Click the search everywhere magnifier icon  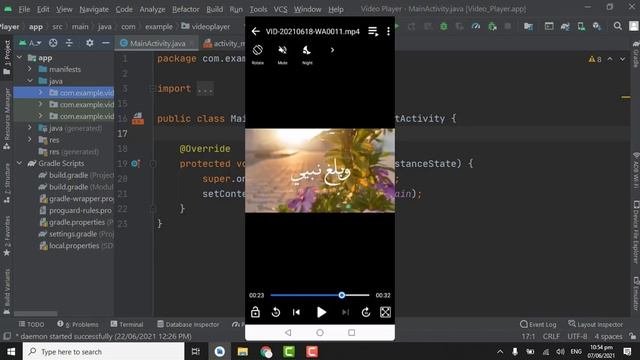618,27
